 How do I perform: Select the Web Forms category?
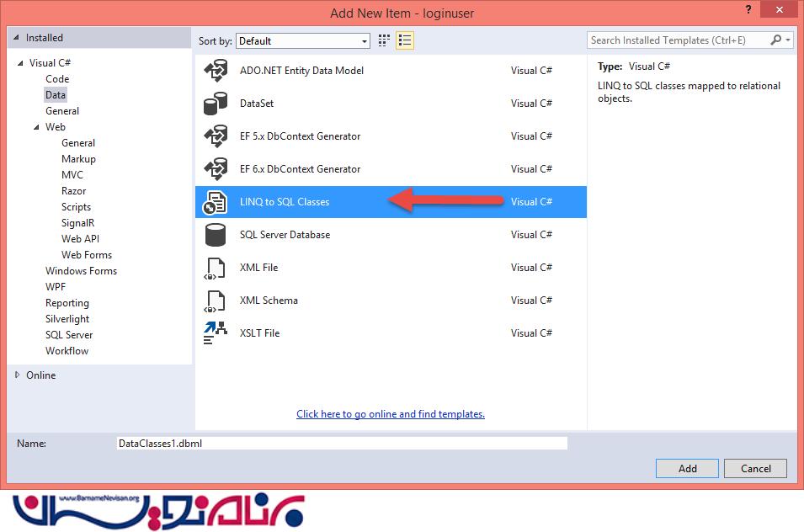tap(86, 255)
